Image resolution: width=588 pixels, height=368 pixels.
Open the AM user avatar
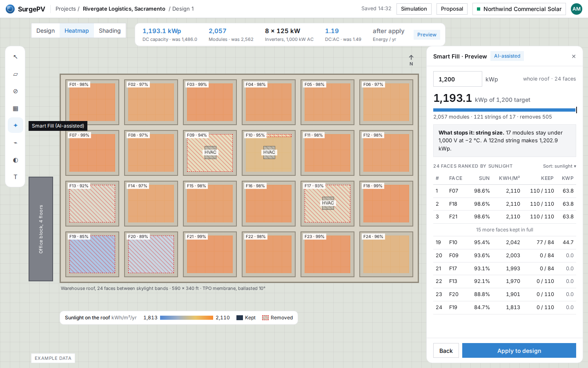577,9
